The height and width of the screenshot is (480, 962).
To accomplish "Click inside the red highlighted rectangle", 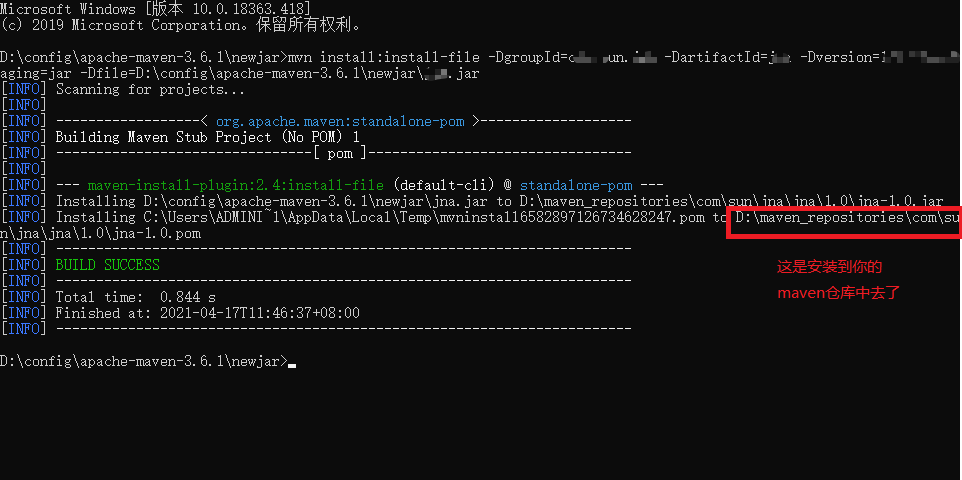I will [x=844, y=223].
